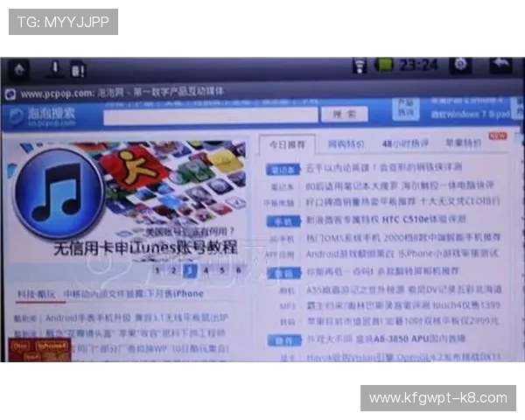
Task: Show carousel slide 4
Action: pyautogui.click(x=206, y=270)
